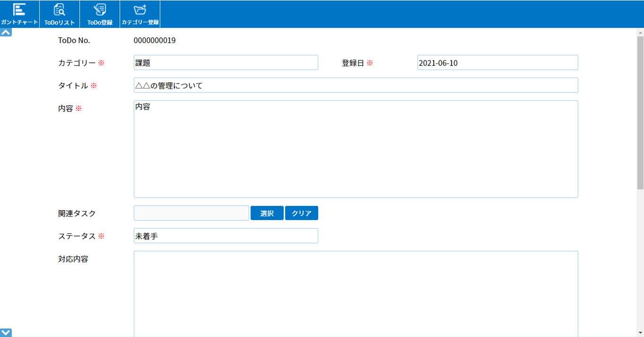Click the registration date field 2021-06-10
This screenshot has height=337, width=644.
497,63
